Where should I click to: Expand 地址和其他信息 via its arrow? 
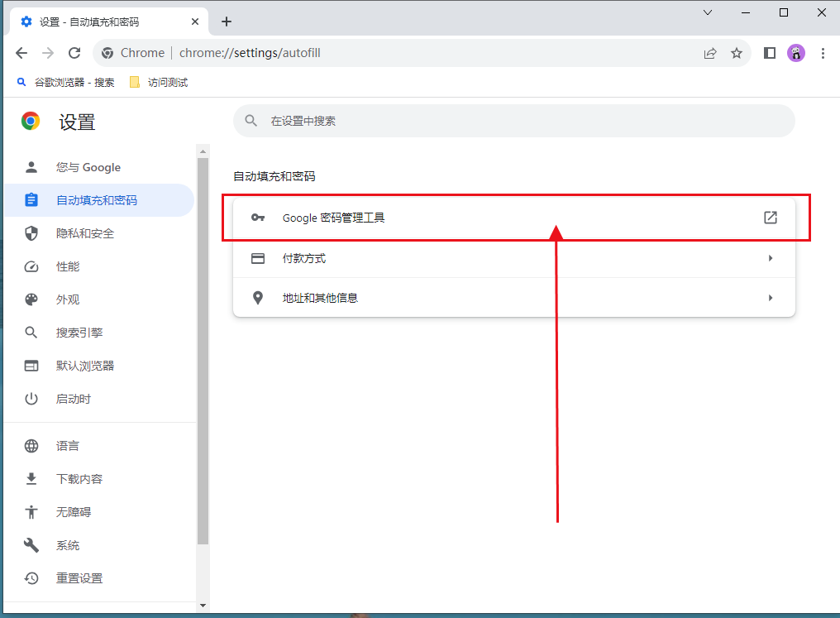point(771,298)
